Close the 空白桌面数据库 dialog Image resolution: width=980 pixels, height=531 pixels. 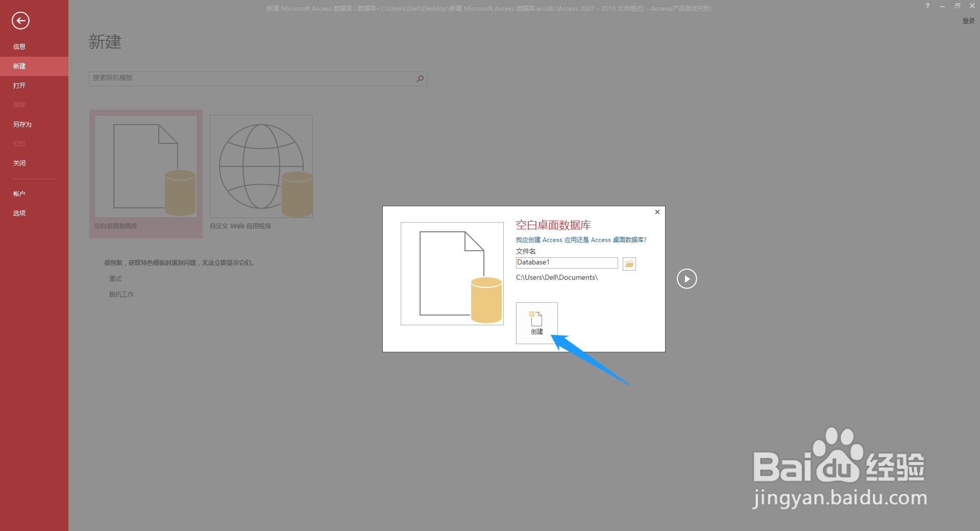tap(657, 212)
